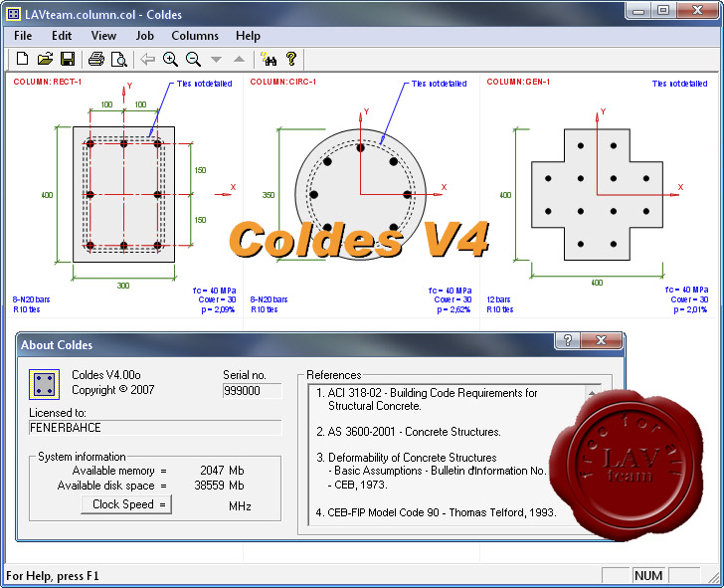This screenshot has height=588, width=724.
Task: Open the View menu
Action: coord(103,36)
